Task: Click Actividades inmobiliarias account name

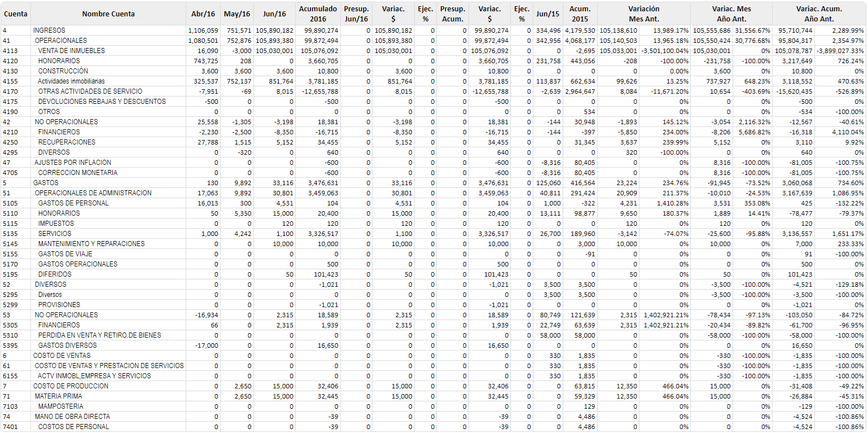Action: pos(71,81)
